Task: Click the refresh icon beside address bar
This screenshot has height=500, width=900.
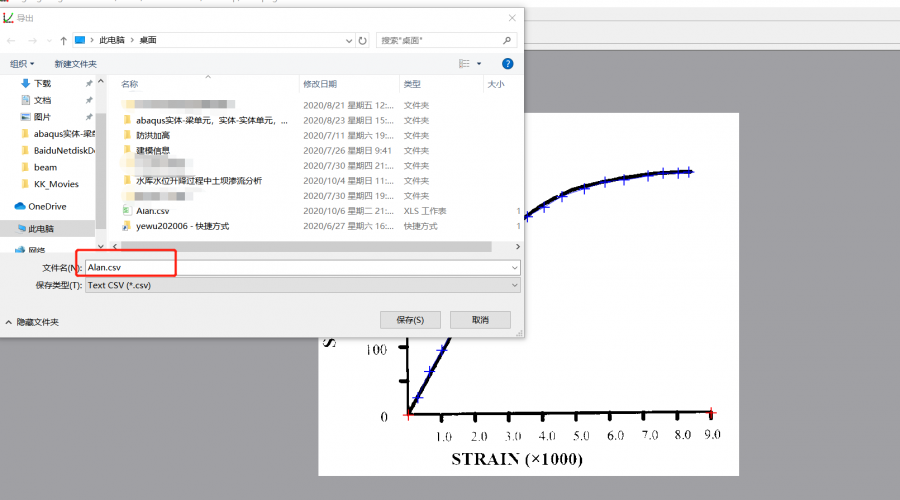Action: tap(362, 40)
